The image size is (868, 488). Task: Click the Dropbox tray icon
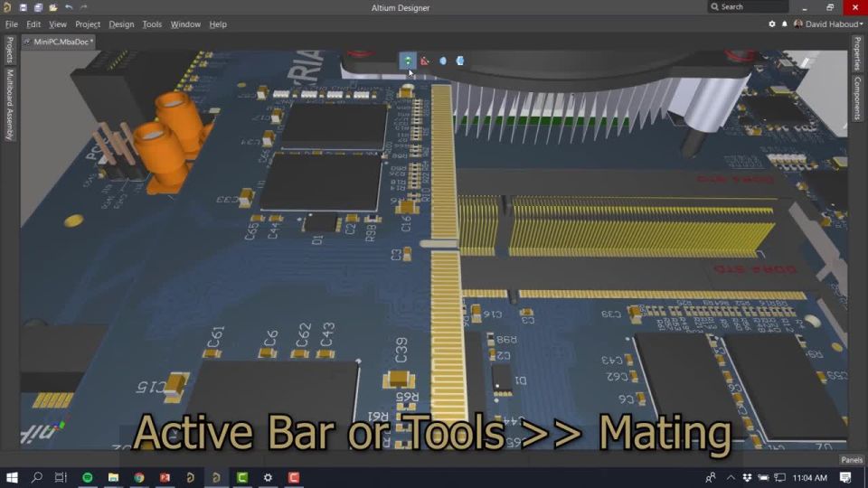[747, 477]
